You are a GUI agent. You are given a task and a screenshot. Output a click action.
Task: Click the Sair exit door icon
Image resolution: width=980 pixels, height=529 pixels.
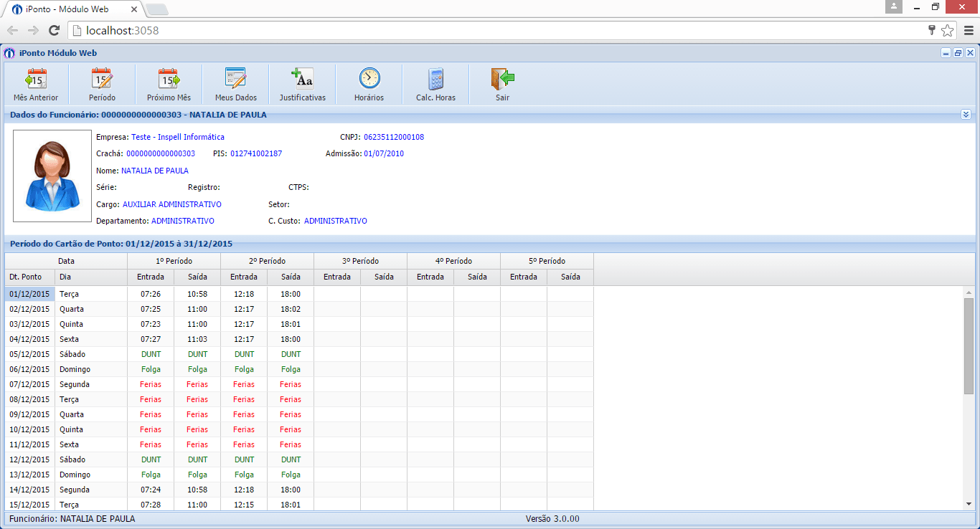pyautogui.click(x=502, y=79)
